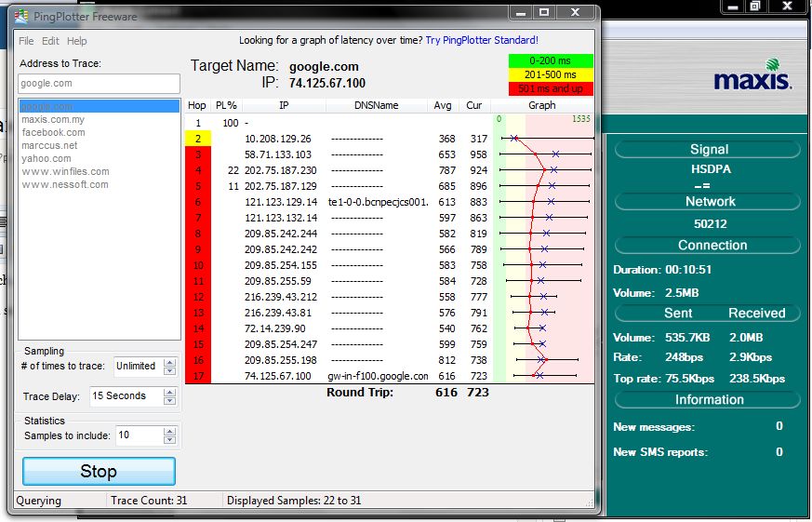Decrease the Trace Delay value
This screenshot has height=522, width=812.
[169, 401]
